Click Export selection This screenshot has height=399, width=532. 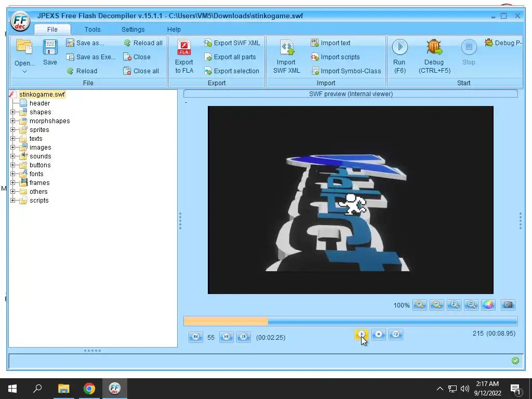232,71
